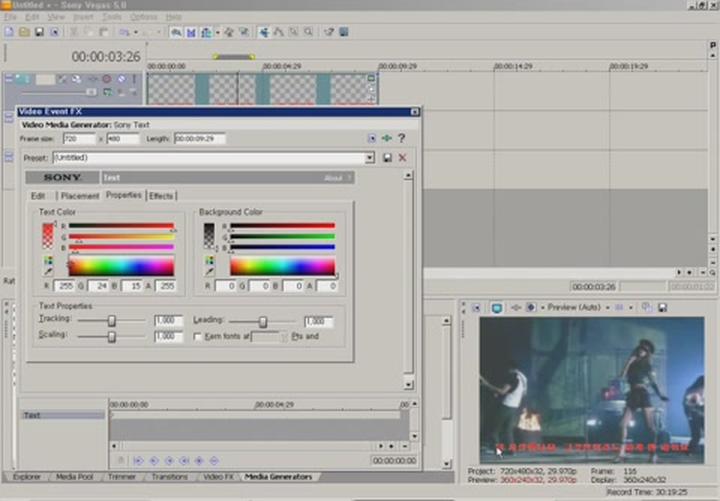Viewport: 720px width, 501px height.
Task: Save the Sony Text preset disk icon
Action: [387, 158]
